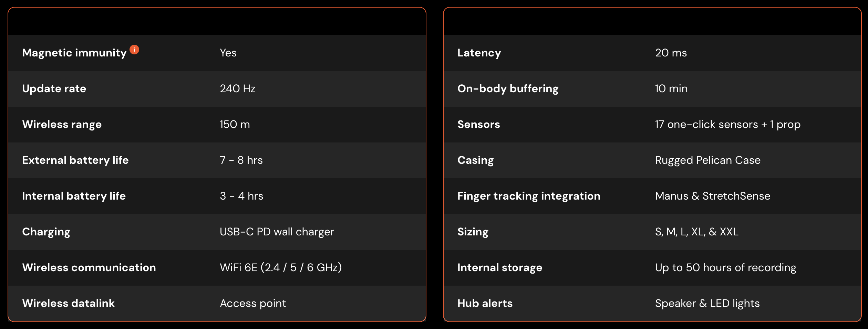
Task: Click the Wireless datalink label
Action: [69, 304]
